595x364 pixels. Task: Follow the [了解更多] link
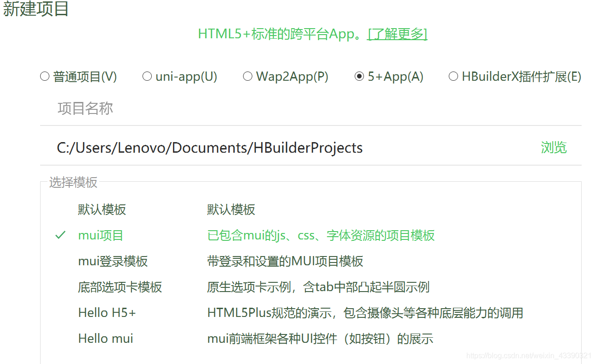coord(397,34)
